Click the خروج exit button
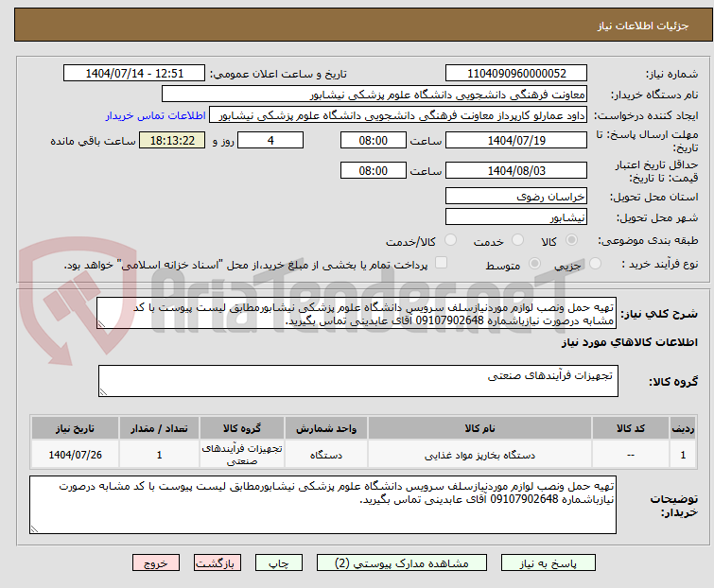The height and width of the screenshot is (588, 714). pyautogui.click(x=156, y=563)
